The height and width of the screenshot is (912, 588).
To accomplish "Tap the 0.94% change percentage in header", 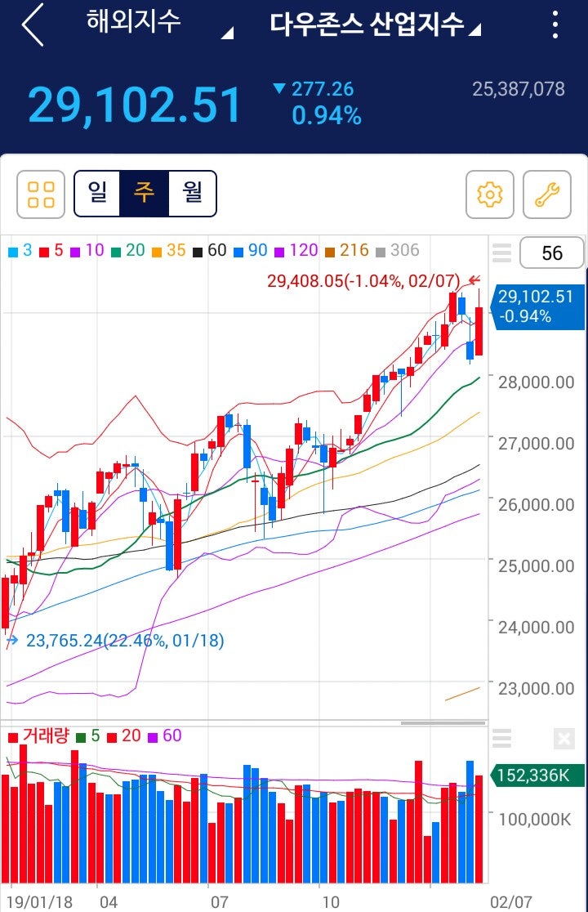I will click(327, 116).
